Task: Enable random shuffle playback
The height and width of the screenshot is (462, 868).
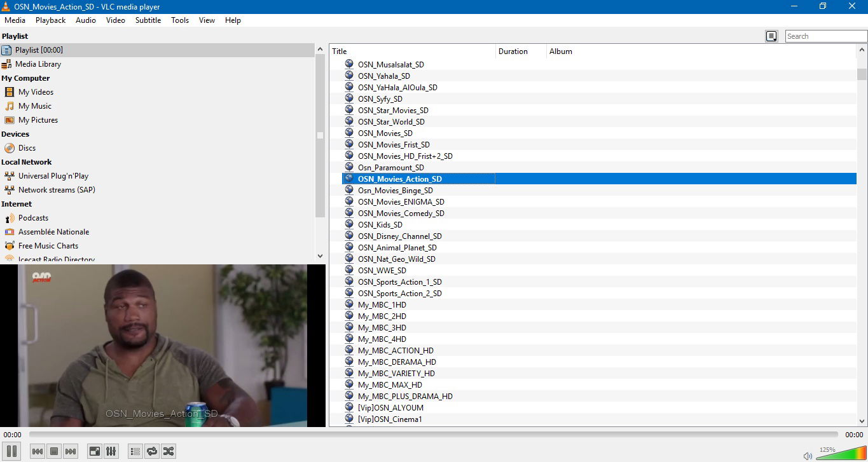Action: coord(168,451)
